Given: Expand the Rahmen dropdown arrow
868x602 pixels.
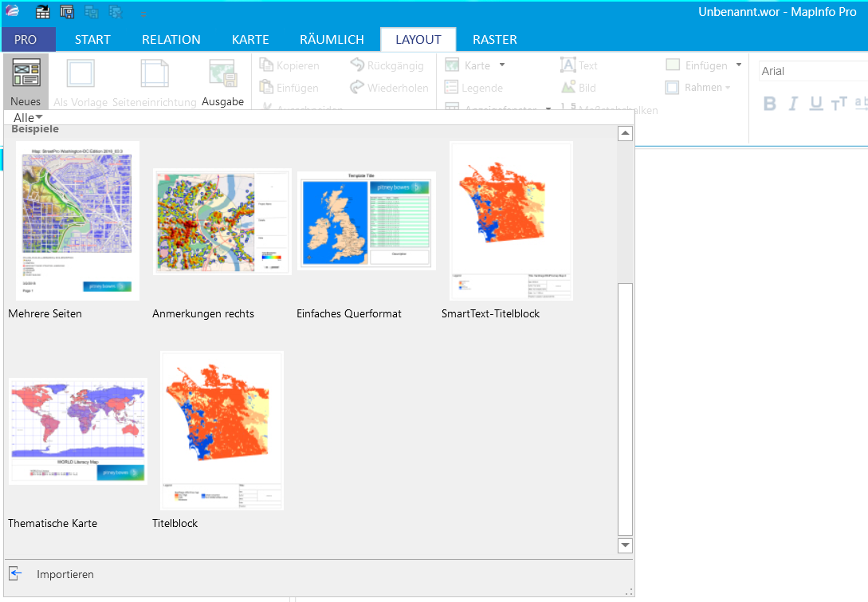Looking at the screenshot, I should (x=728, y=88).
